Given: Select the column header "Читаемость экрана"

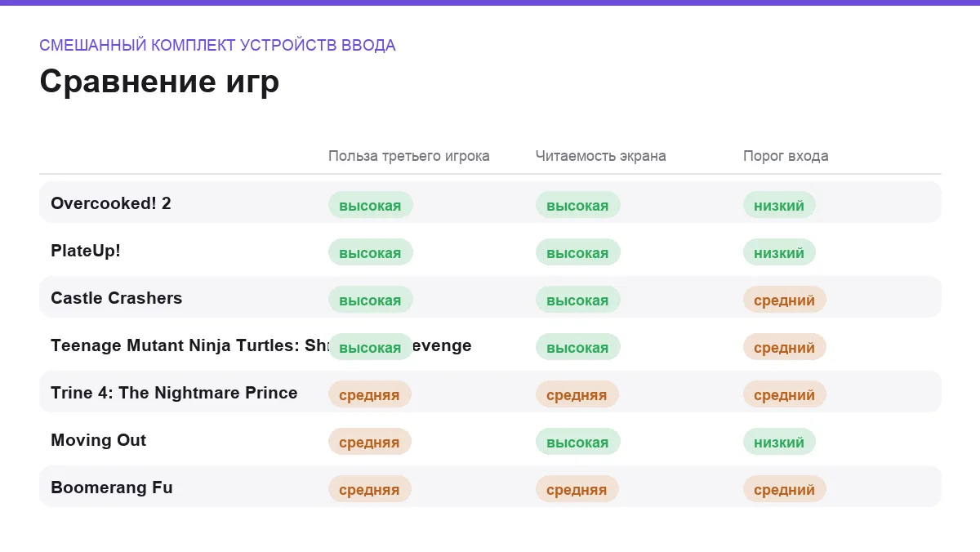Looking at the screenshot, I should 601,156.
